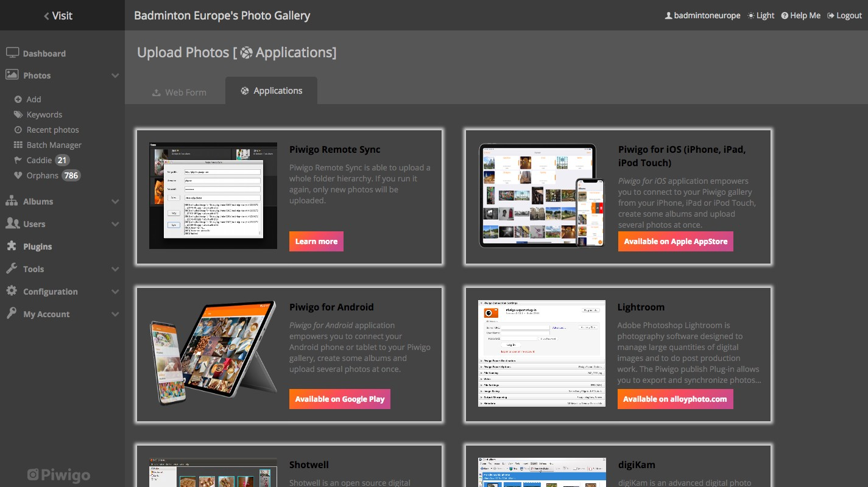
Task: Click the Albums sitemap icon
Action: click(x=12, y=201)
